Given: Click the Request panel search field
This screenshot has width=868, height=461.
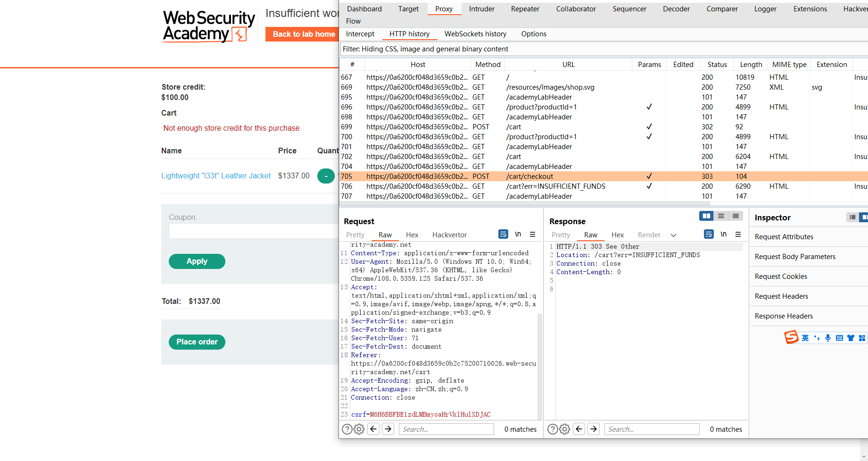Looking at the screenshot, I should tap(446, 429).
